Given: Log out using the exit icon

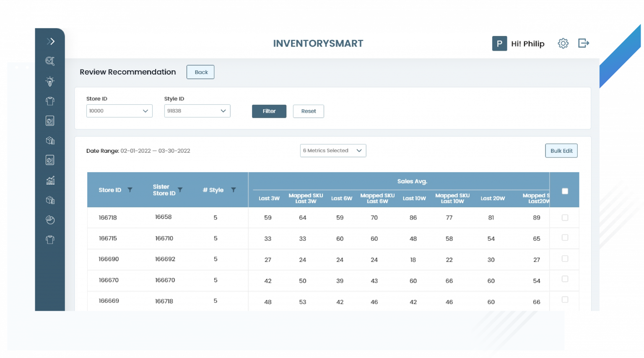Looking at the screenshot, I should pyautogui.click(x=583, y=43).
